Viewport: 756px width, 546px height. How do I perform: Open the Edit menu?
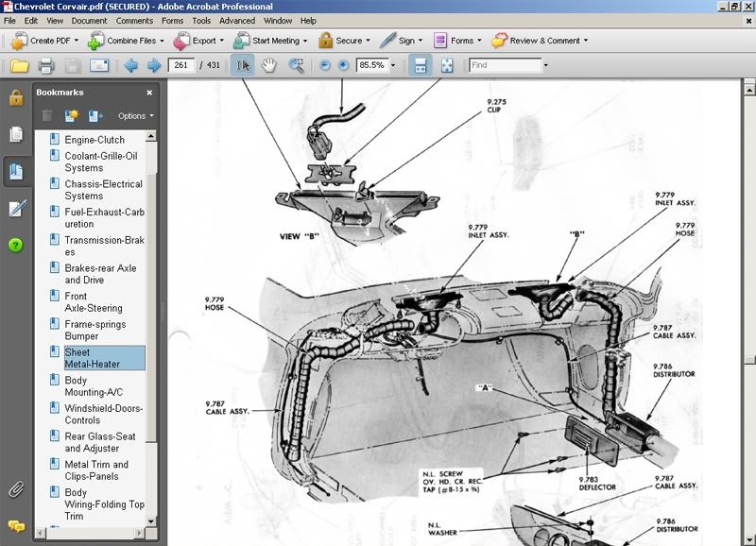pyautogui.click(x=31, y=21)
